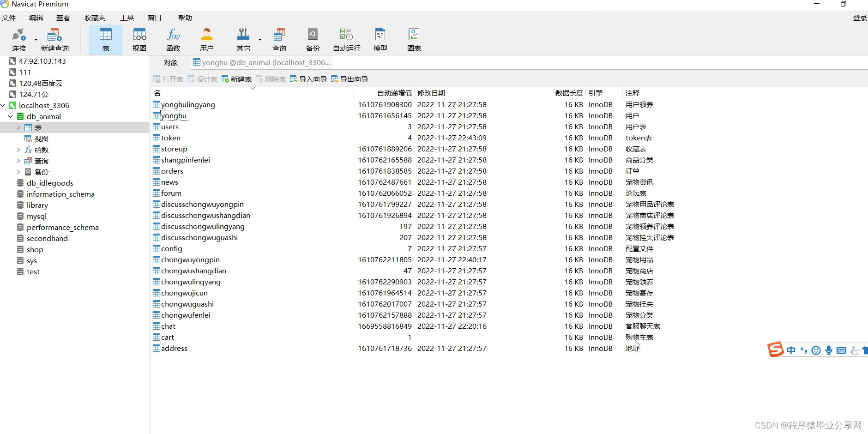
Task: Open the 查询 (Query) toolbar icon
Action: coord(279,40)
